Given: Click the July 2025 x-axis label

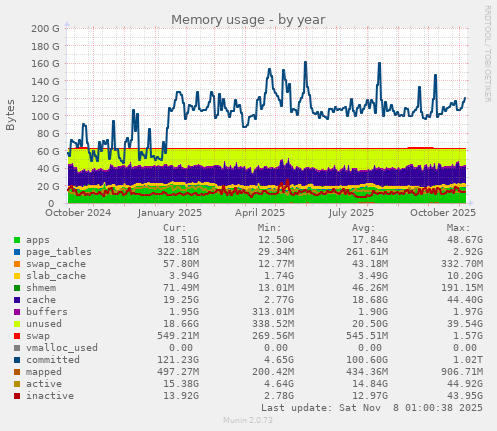Looking at the screenshot, I should point(351,213).
